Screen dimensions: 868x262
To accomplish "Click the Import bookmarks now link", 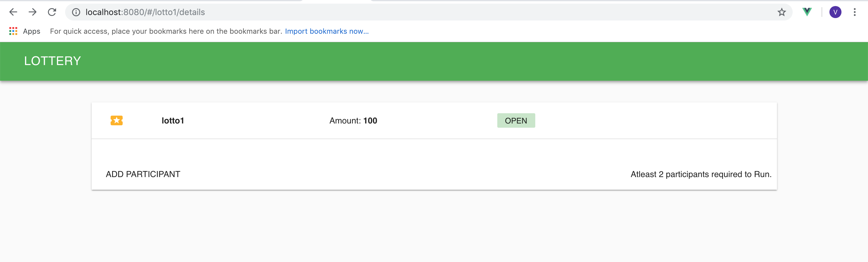I will coord(326,31).
